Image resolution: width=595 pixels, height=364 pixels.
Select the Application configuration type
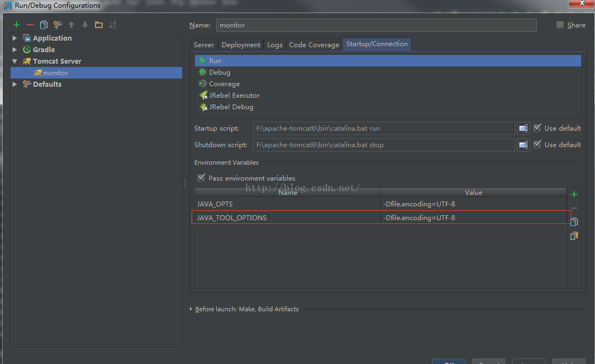click(52, 38)
